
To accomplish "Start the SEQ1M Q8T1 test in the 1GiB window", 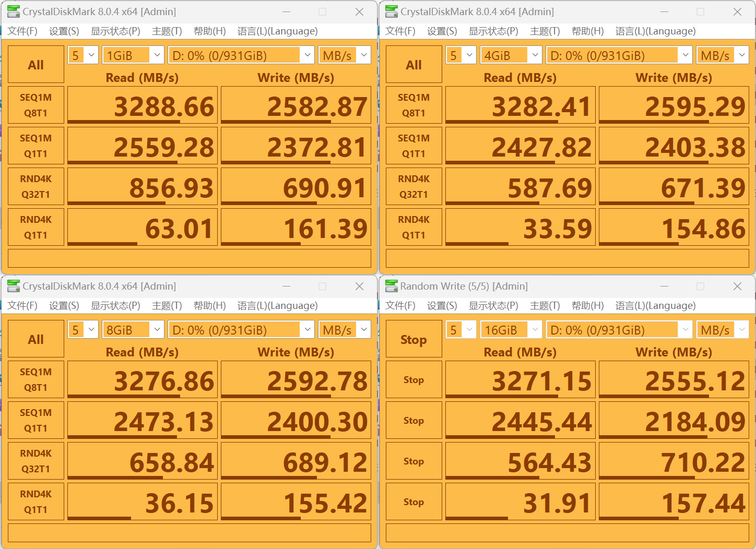I will point(36,104).
